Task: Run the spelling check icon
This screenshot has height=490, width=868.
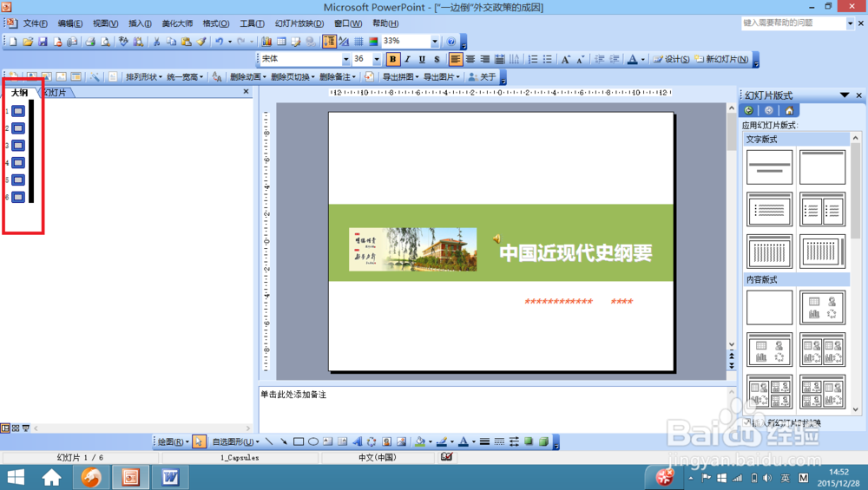Action: (123, 42)
